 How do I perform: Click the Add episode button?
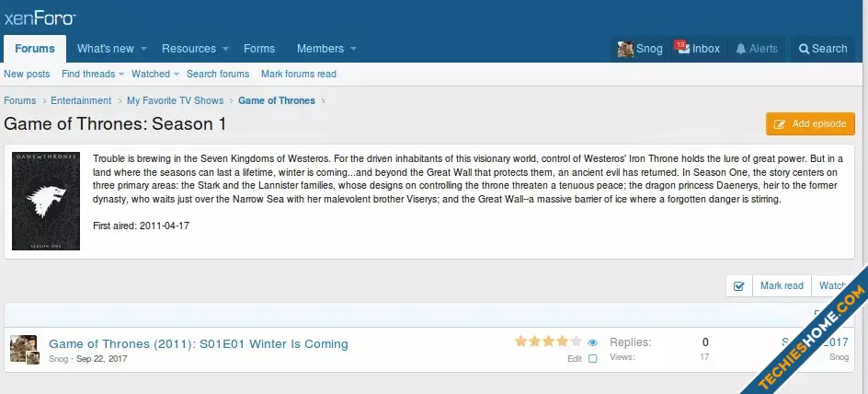coord(810,123)
